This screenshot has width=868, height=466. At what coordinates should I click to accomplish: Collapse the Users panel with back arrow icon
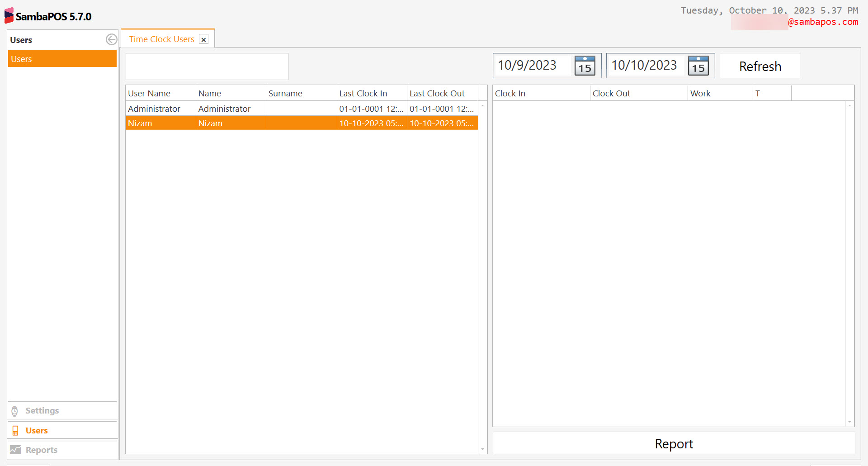click(111, 39)
